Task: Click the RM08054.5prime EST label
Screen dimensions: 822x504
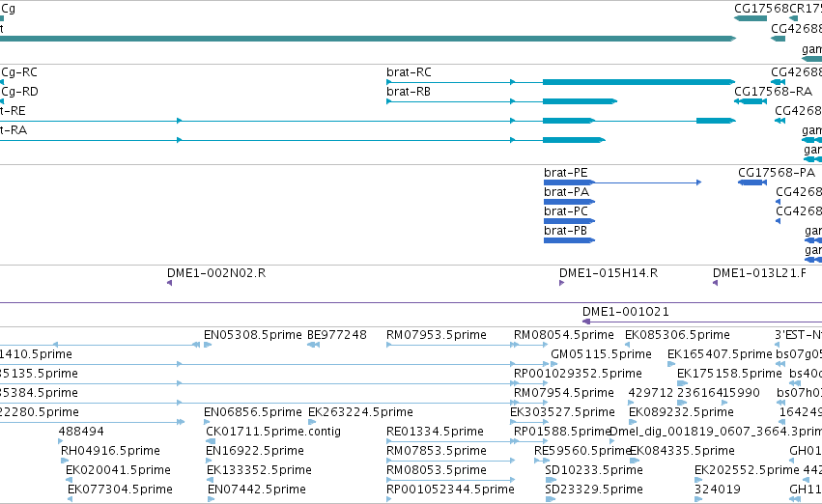Action: (563, 335)
